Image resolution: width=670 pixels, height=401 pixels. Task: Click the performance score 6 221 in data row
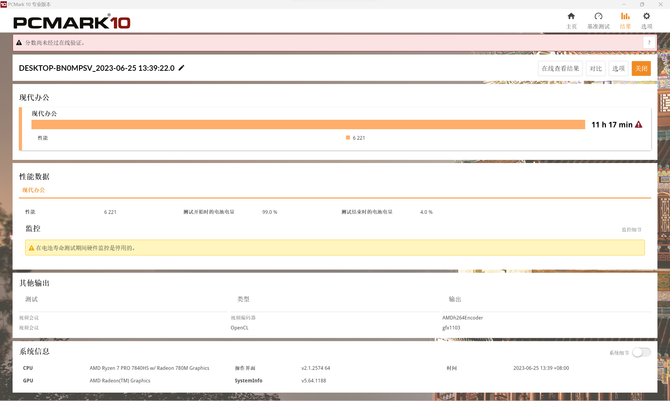point(110,212)
